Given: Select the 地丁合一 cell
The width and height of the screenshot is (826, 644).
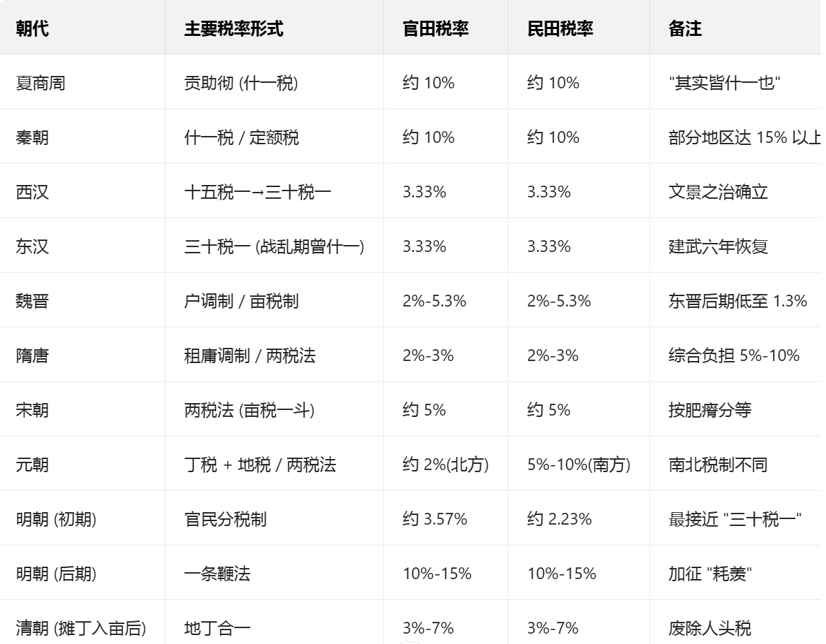Looking at the screenshot, I should point(217,628).
